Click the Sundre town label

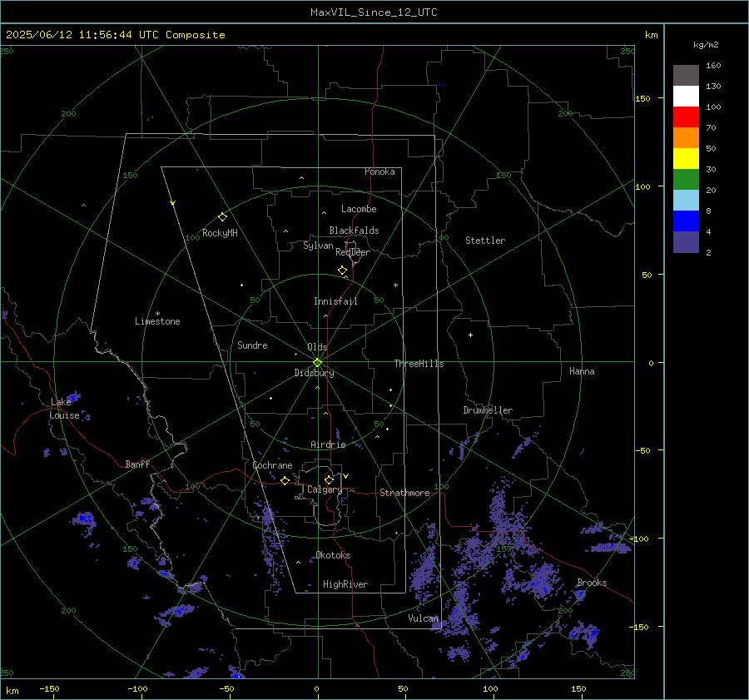(x=252, y=345)
